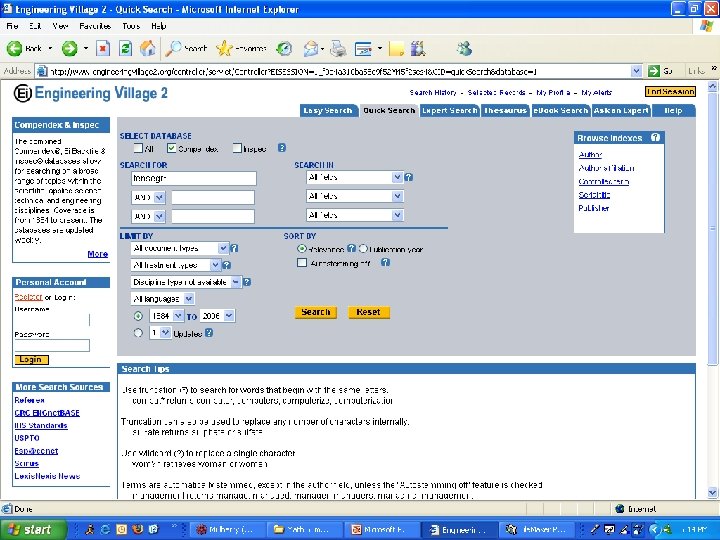Open second AND operator dropdown
The image size is (720, 540).
(x=148, y=216)
